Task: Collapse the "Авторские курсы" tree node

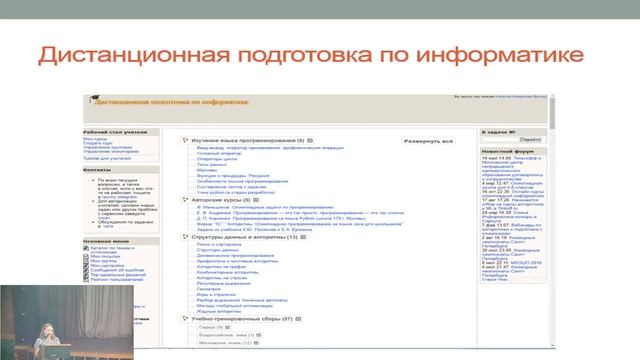Action: (185, 200)
